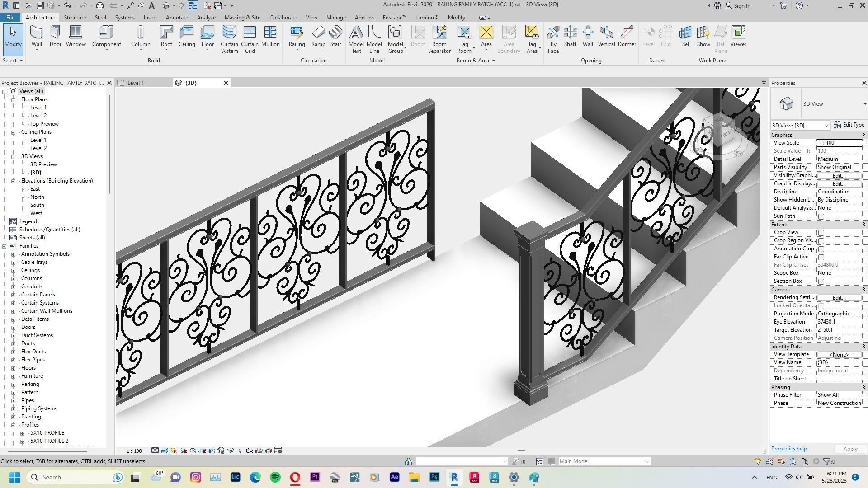The image size is (868, 488).
Task: Click the View Scale field in Properties
Action: click(839, 142)
